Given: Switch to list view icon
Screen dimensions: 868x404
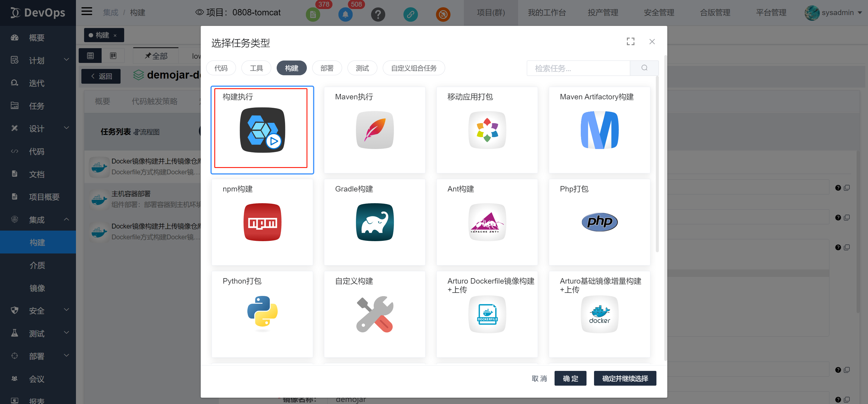Looking at the screenshot, I should coord(90,56).
